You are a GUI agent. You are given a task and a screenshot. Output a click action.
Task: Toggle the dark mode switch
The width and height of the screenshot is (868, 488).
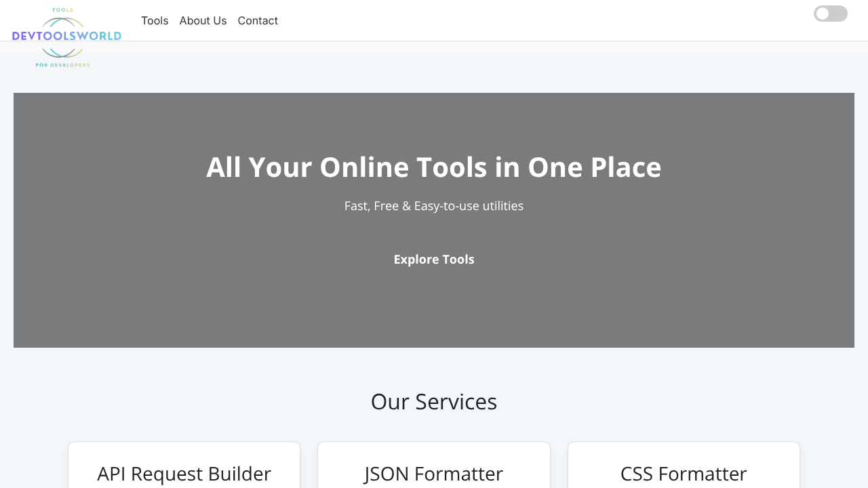tap(831, 14)
